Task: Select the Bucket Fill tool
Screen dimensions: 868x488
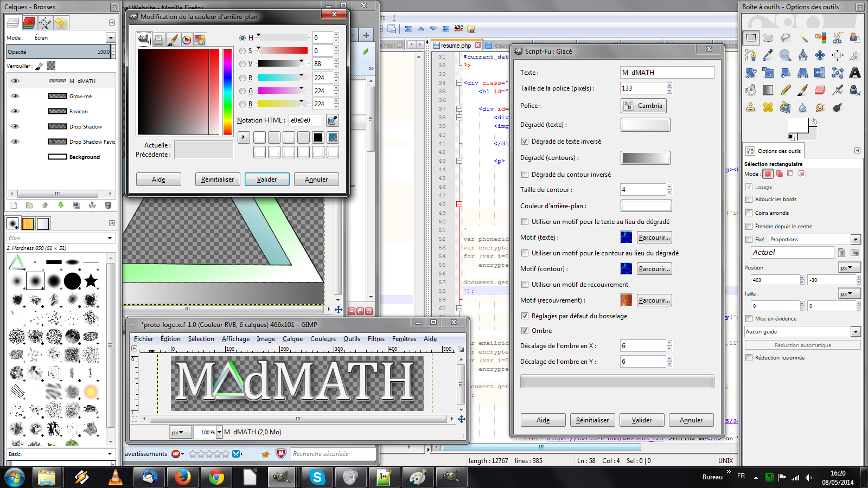Action: (x=751, y=90)
